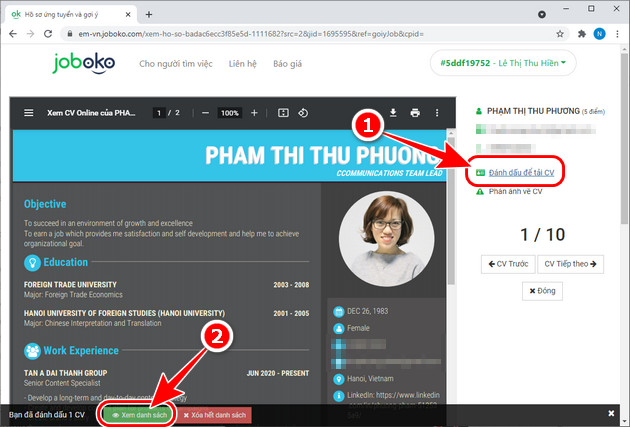Rotate the CV with the rotate icon

tap(303, 113)
